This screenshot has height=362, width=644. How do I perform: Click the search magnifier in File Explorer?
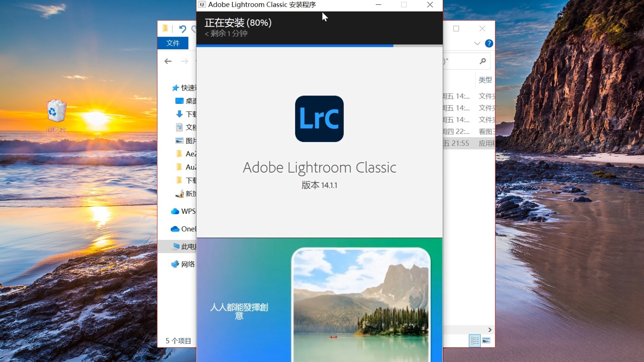(x=483, y=61)
